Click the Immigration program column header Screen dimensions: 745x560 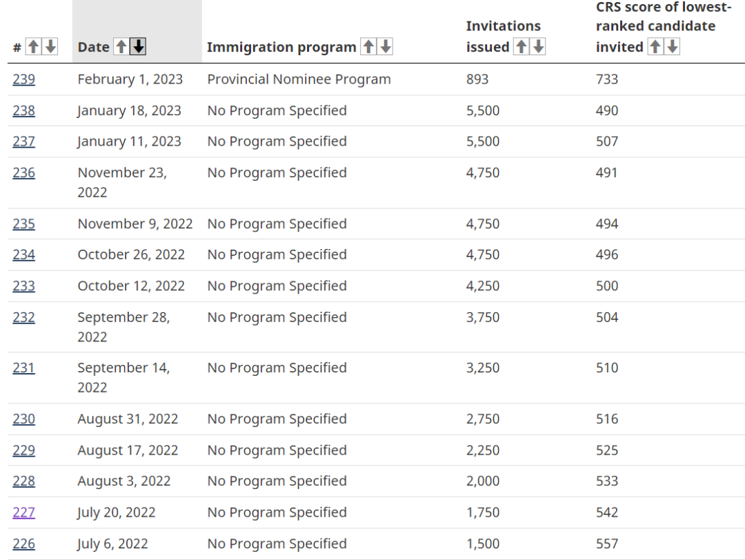(x=281, y=47)
